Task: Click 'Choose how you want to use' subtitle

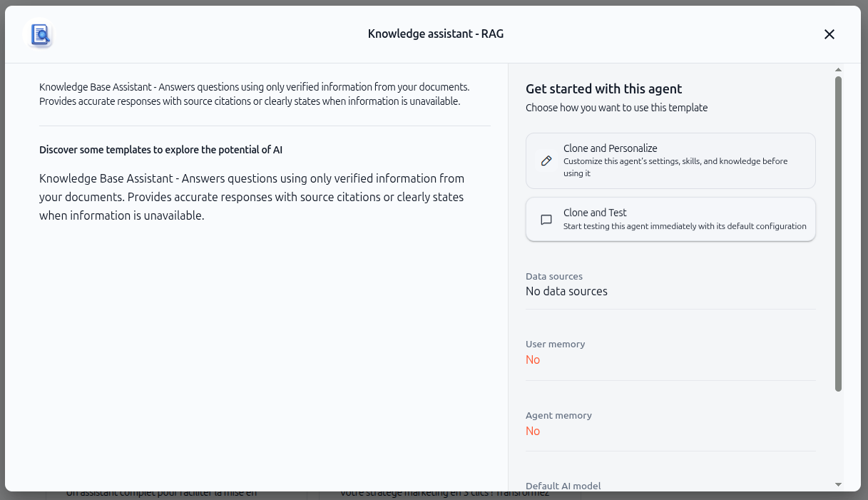Action: click(617, 108)
